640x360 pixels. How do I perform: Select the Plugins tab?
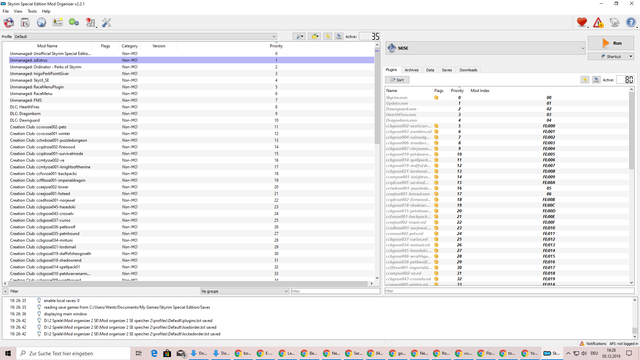(x=391, y=70)
